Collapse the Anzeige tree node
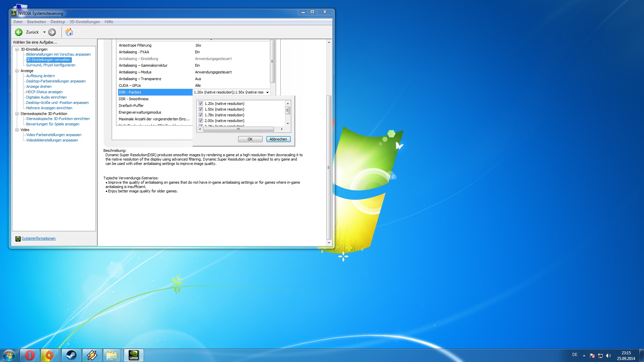This screenshot has height=362, width=644. coord(17,71)
